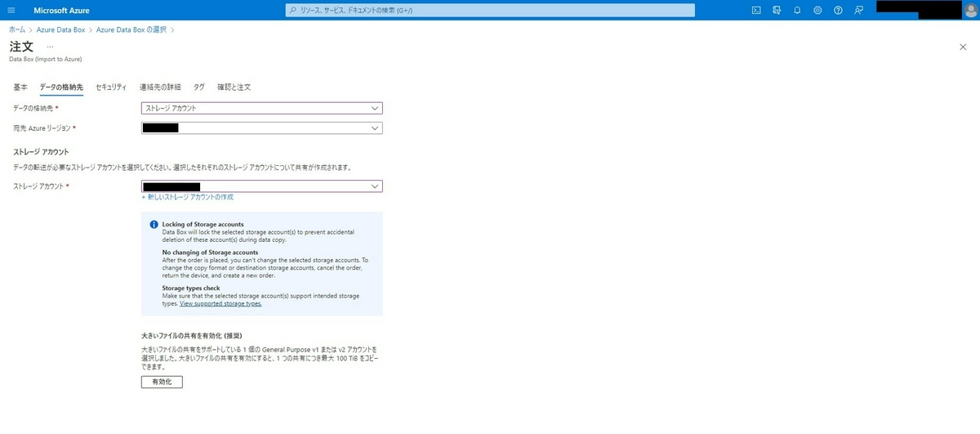Click the 'Storage types check' heading
980x434 pixels.
click(x=191, y=289)
